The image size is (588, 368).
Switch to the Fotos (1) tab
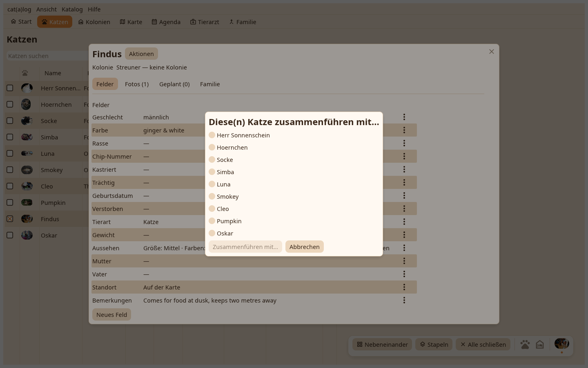pyautogui.click(x=137, y=84)
